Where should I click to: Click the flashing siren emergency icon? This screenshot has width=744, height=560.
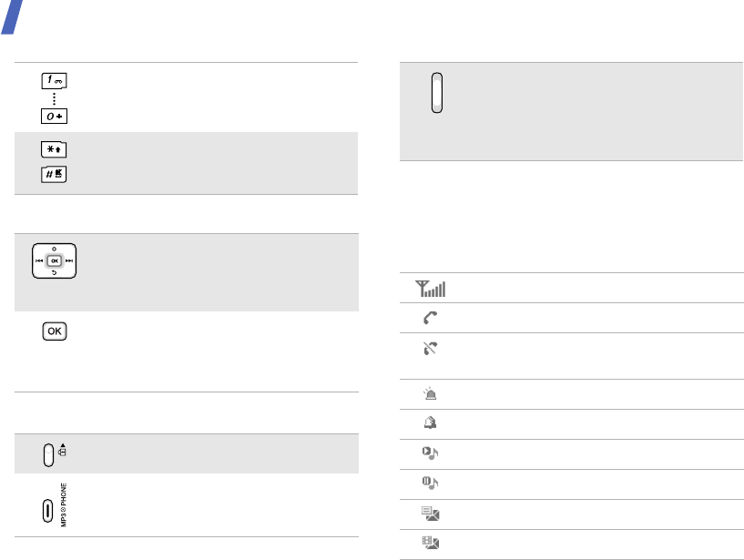point(429,394)
